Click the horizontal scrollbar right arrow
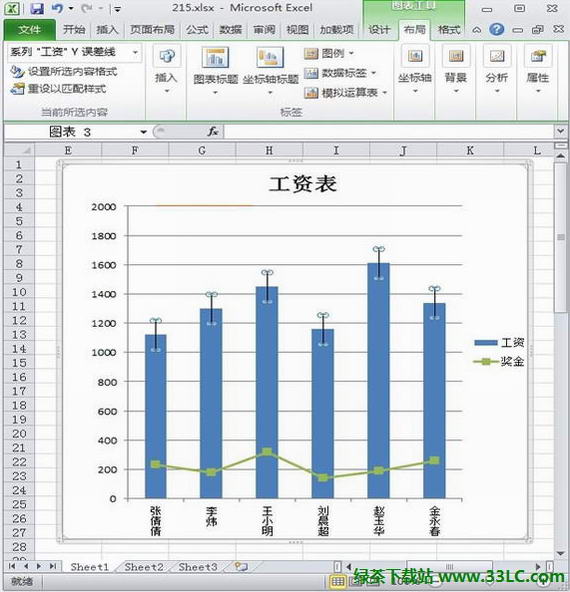This screenshot has width=570, height=592. 539,566
